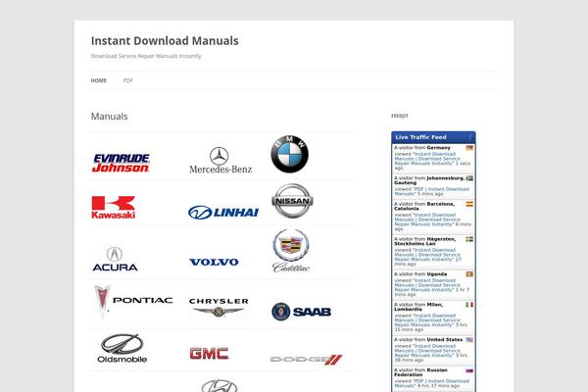Open the PDF page viewed from Russian Federation
Viewport: 588px width, 392px height.
click(431, 383)
